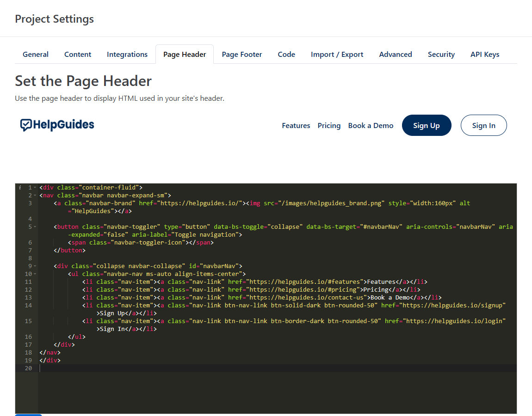Click '/images/helpguides_brand.png' in the code

pyautogui.click(x=331, y=203)
